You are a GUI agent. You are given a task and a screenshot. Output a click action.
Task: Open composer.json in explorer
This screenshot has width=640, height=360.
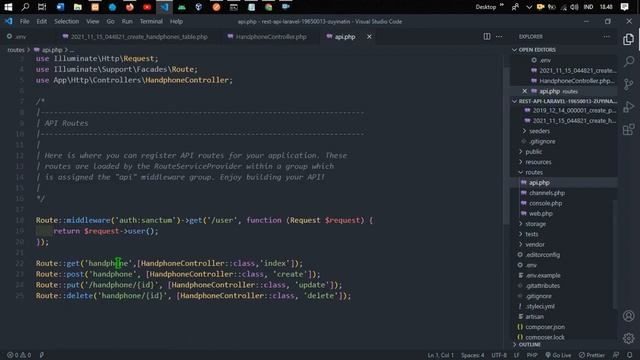(x=545, y=327)
